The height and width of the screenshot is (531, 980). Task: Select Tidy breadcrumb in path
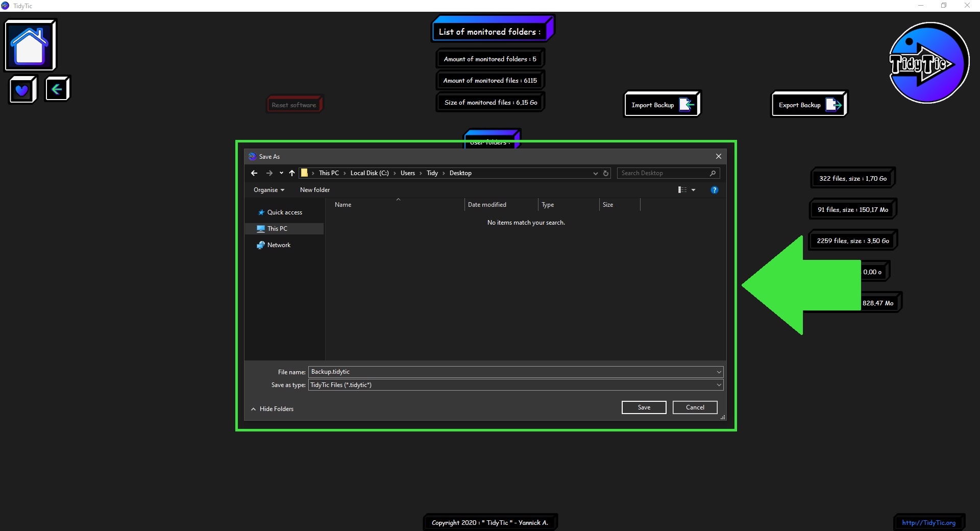coord(432,173)
